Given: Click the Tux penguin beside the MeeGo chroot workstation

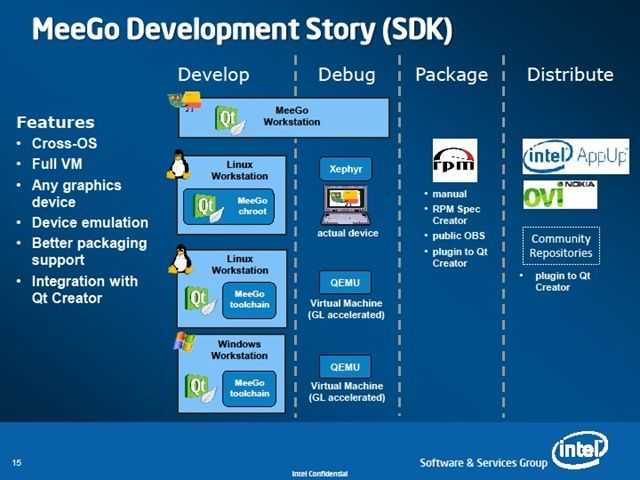Looking at the screenshot, I should pos(178,165).
